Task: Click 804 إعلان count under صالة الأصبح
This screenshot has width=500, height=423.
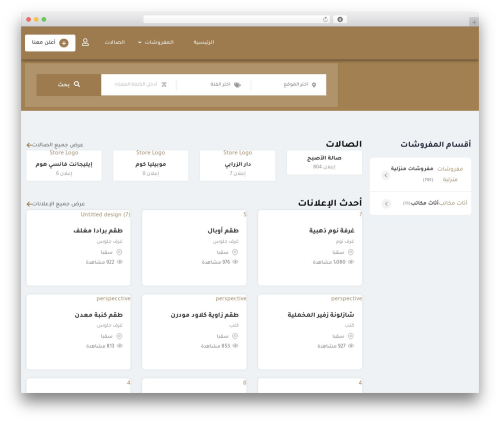Action: coord(324,167)
